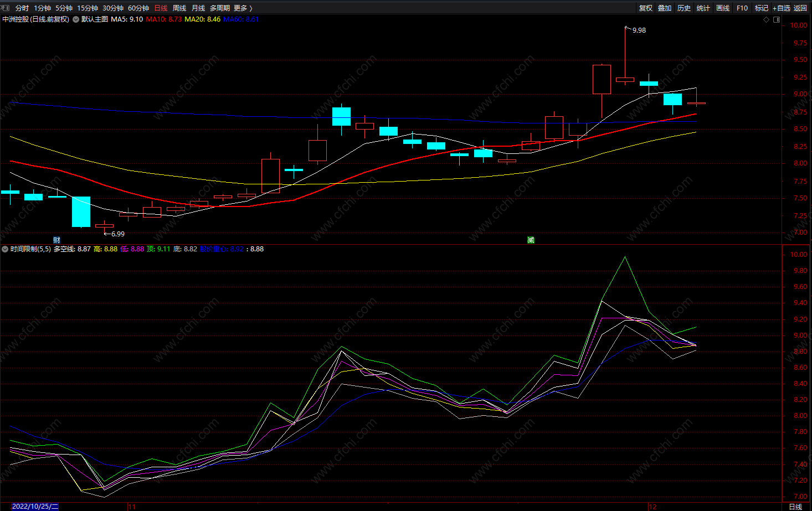Select the 30分钟 period tab
This screenshot has height=511, width=812.
click(x=113, y=8)
